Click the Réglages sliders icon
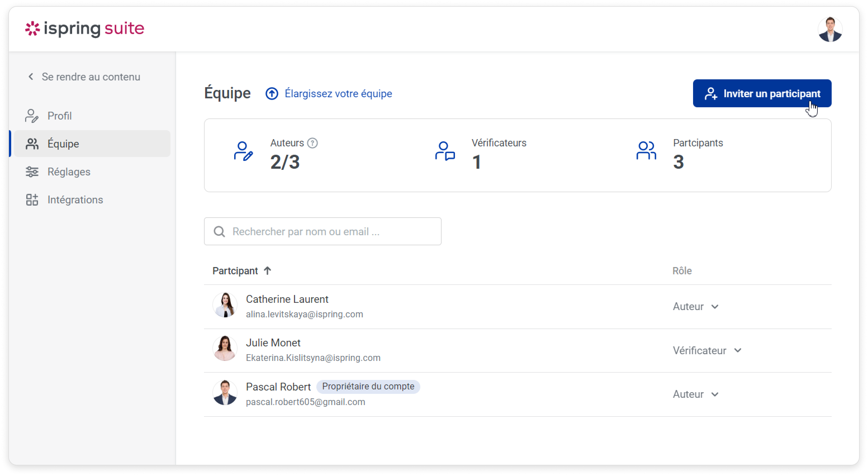868x476 pixels. click(32, 172)
